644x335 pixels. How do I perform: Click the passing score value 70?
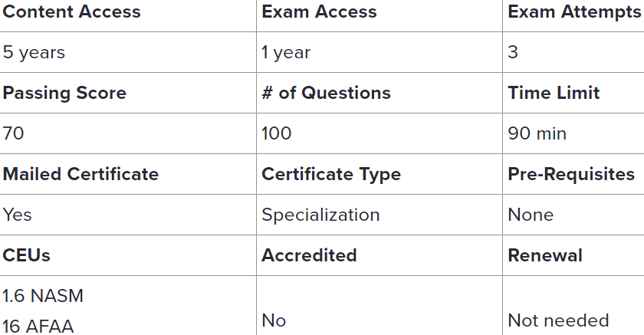14,134
